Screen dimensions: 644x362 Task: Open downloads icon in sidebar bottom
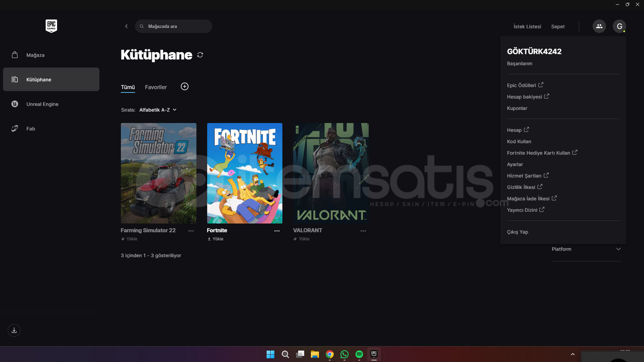pos(14,330)
